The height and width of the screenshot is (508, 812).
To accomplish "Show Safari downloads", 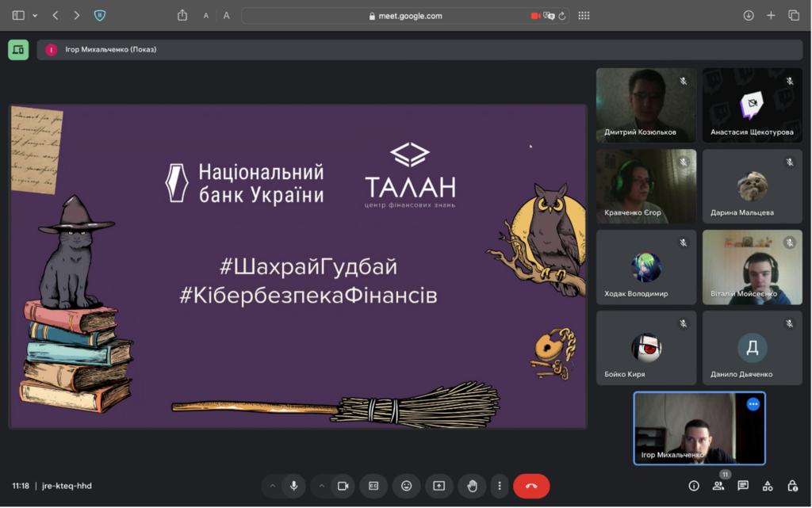I will [x=749, y=16].
